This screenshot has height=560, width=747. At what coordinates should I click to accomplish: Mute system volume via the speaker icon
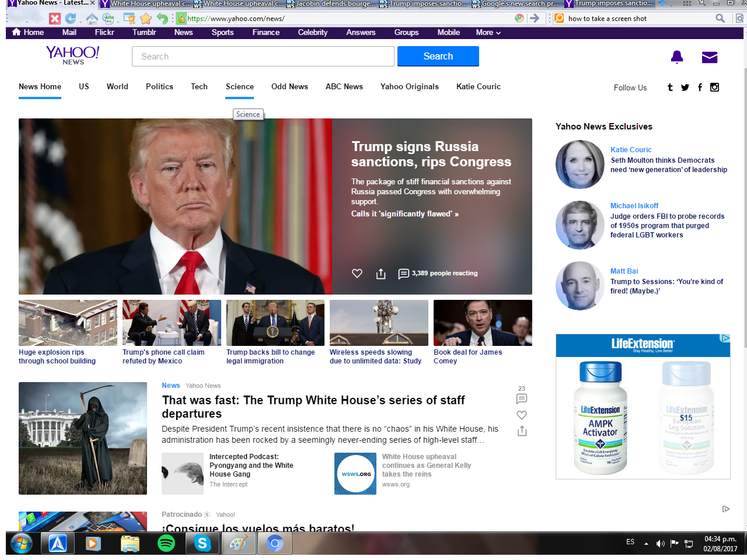660,543
